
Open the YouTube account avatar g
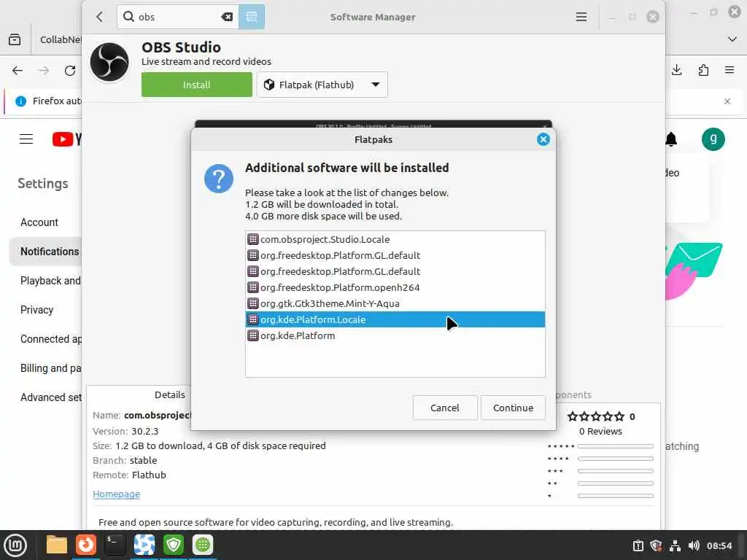tap(713, 139)
